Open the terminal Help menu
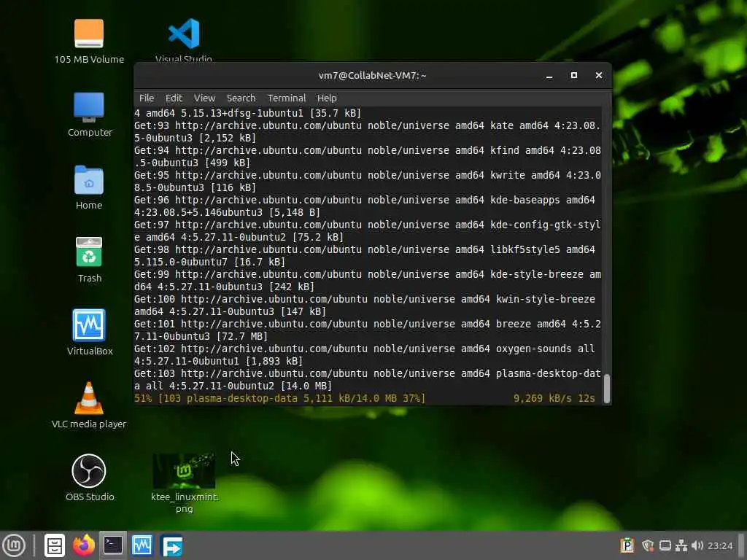The width and height of the screenshot is (747, 560). [x=327, y=98]
